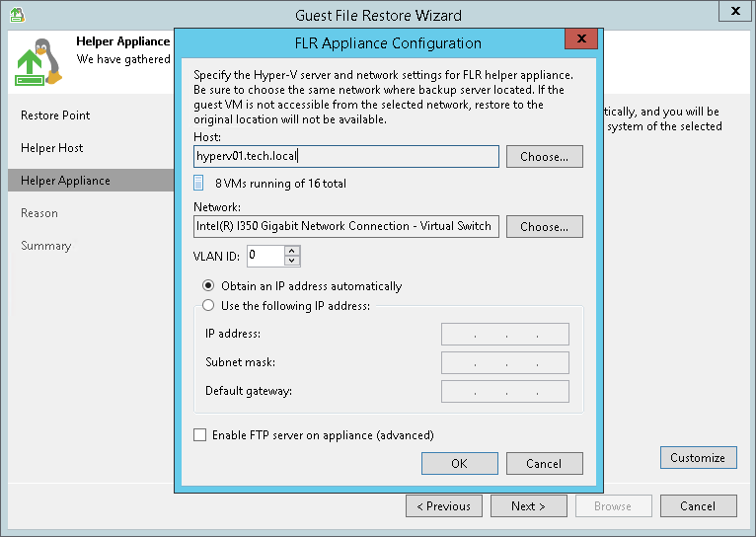Screen dimensions: 756x537
Task: Click the Veeam app icon in title bar
Action: [x=18, y=15]
